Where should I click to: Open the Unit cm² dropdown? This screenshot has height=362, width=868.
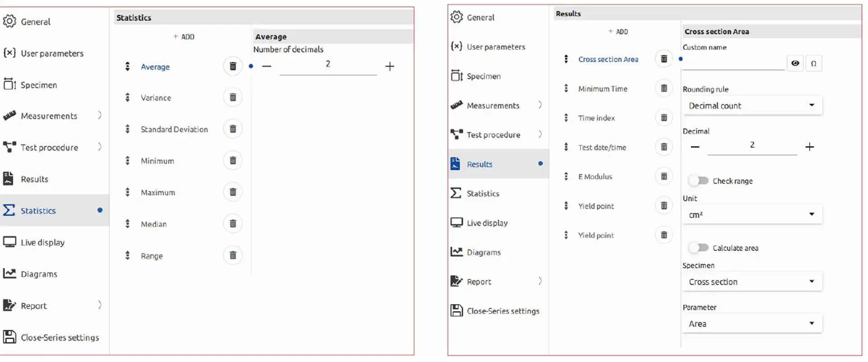(x=752, y=214)
